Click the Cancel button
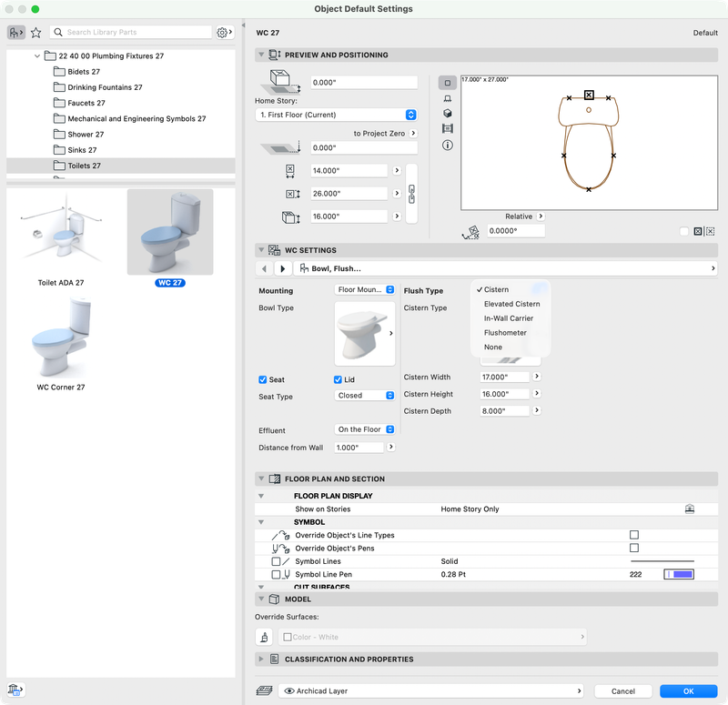 (x=623, y=691)
